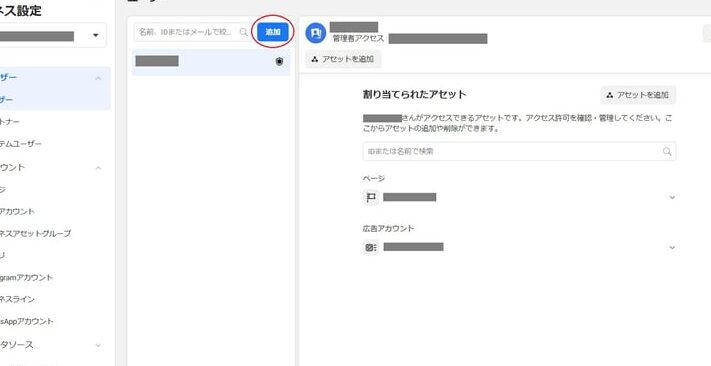Expand the データソース section chevron
This screenshot has width=711, height=366.
(98, 346)
